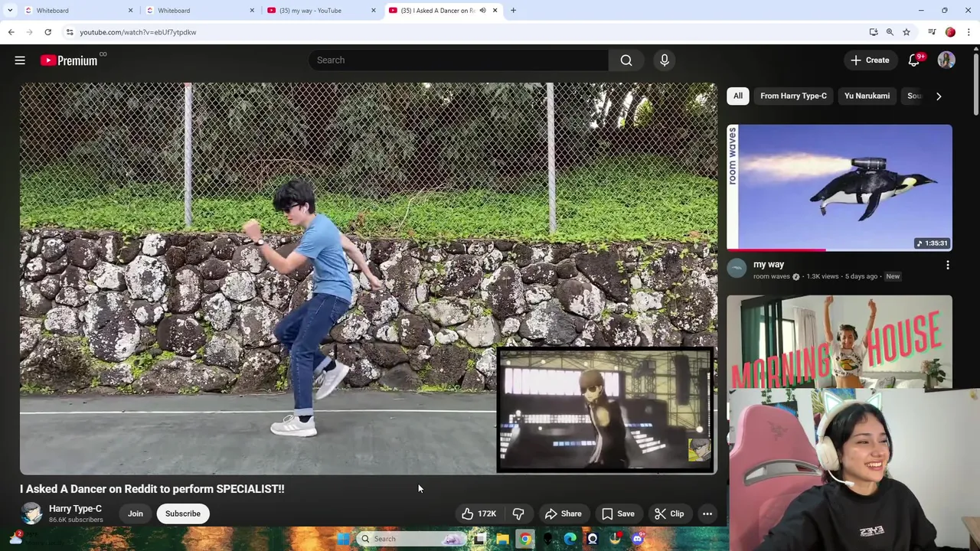
Task: Subscribe to Harry Type-C
Action: click(x=183, y=514)
